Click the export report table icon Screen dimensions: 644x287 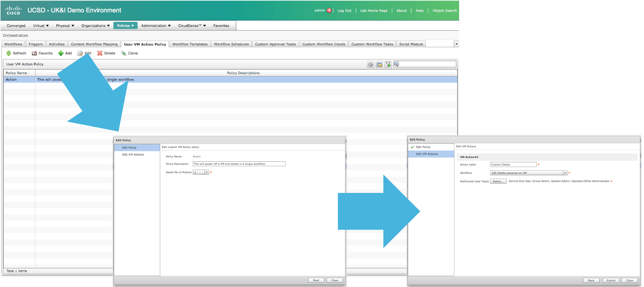pyautogui.click(x=379, y=65)
